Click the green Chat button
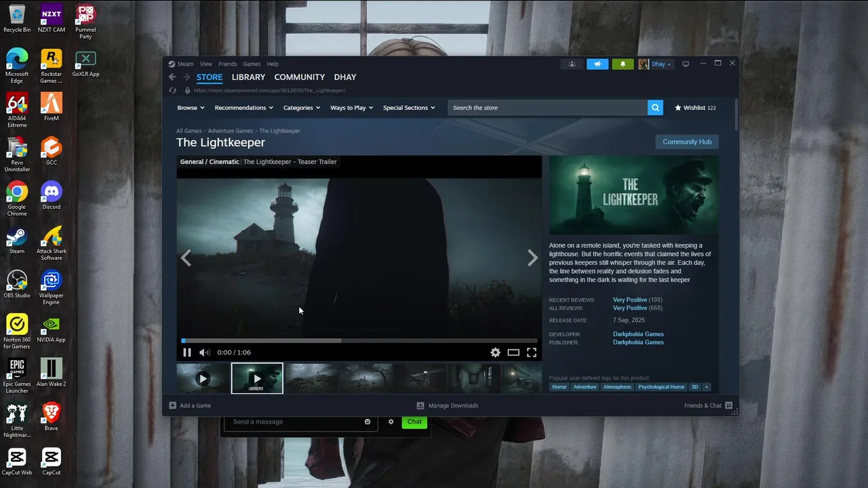This screenshot has height=488, width=868. (x=414, y=422)
